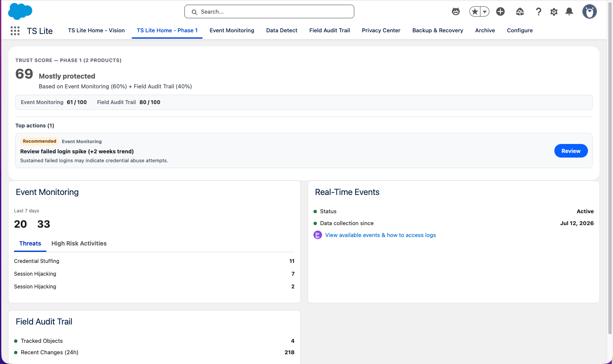Select the TS Lite Home - Phase 1 tab
This screenshot has height=364, width=613.
pos(167,31)
